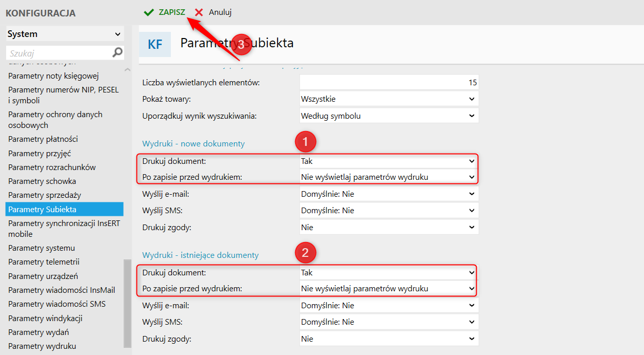Image resolution: width=644 pixels, height=355 pixels.
Task: Click the red X cancel icon
Action: [x=199, y=12]
